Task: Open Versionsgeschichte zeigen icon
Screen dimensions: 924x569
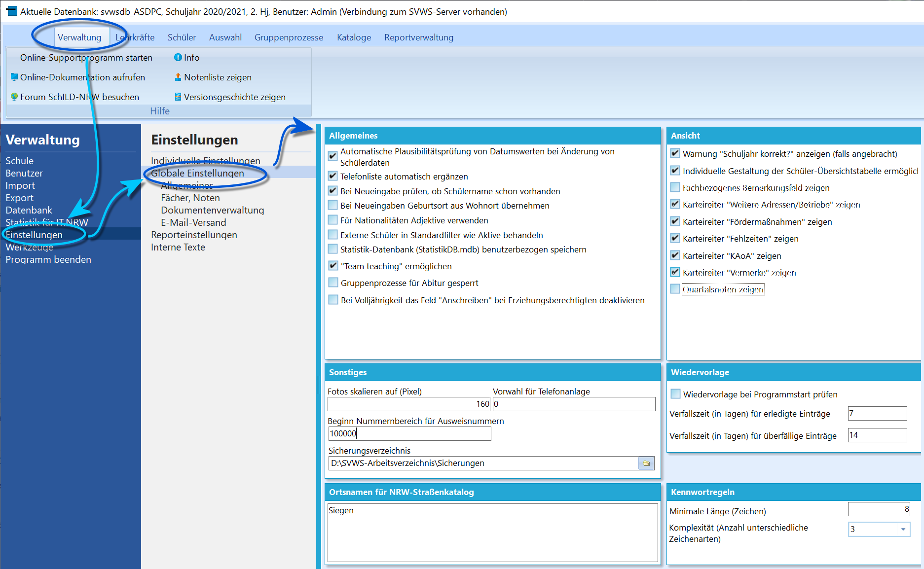Action: point(178,97)
